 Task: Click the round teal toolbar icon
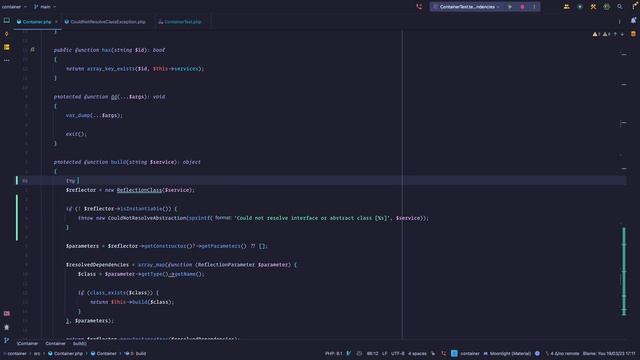point(580,7)
